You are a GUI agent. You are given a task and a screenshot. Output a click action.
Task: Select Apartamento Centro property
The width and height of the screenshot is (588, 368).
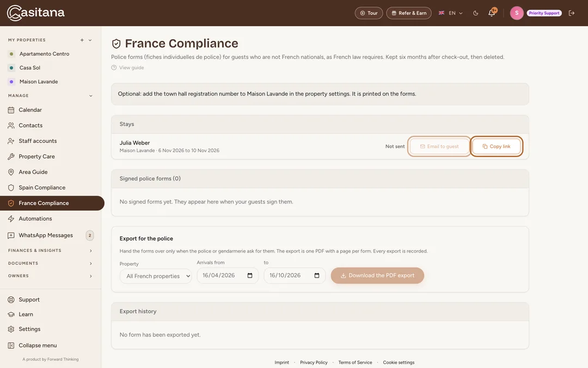pos(44,53)
